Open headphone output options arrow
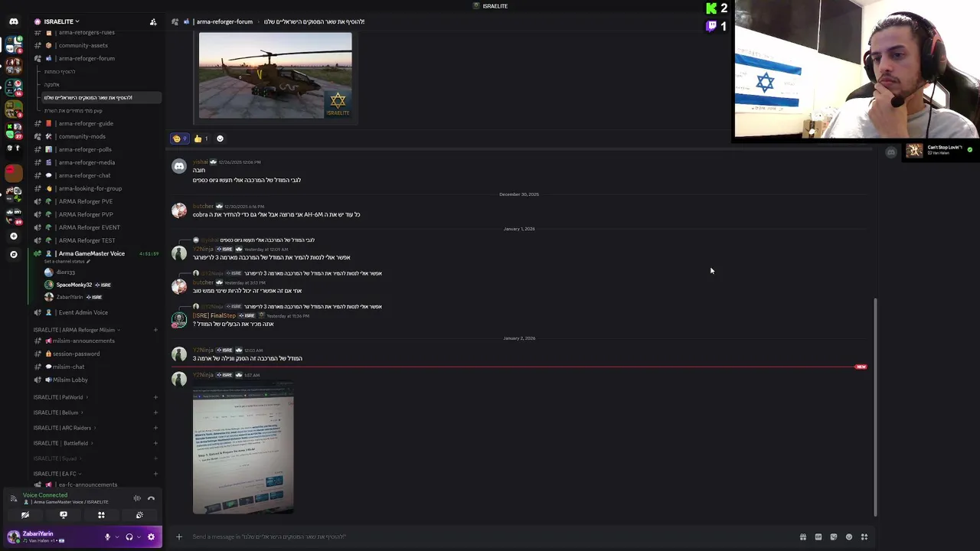The width and height of the screenshot is (980, 551). [139, 537]
